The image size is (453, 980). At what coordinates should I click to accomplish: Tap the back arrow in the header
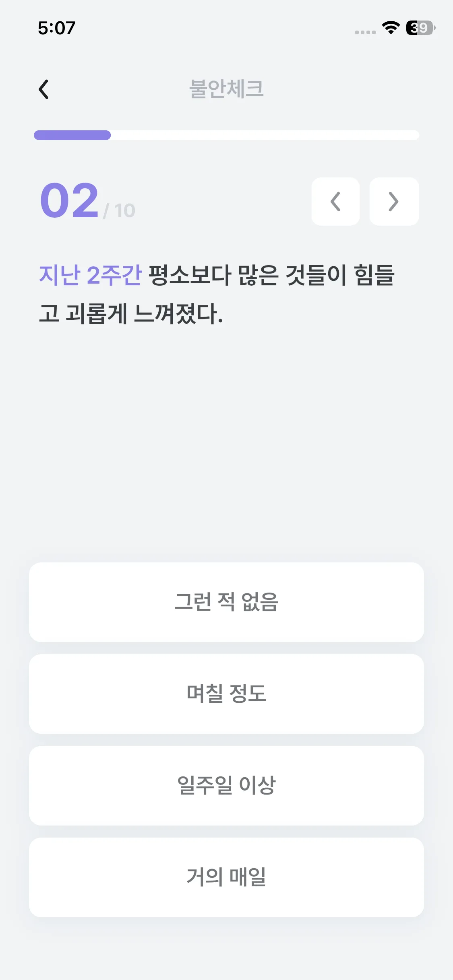(x=43, y=89)
